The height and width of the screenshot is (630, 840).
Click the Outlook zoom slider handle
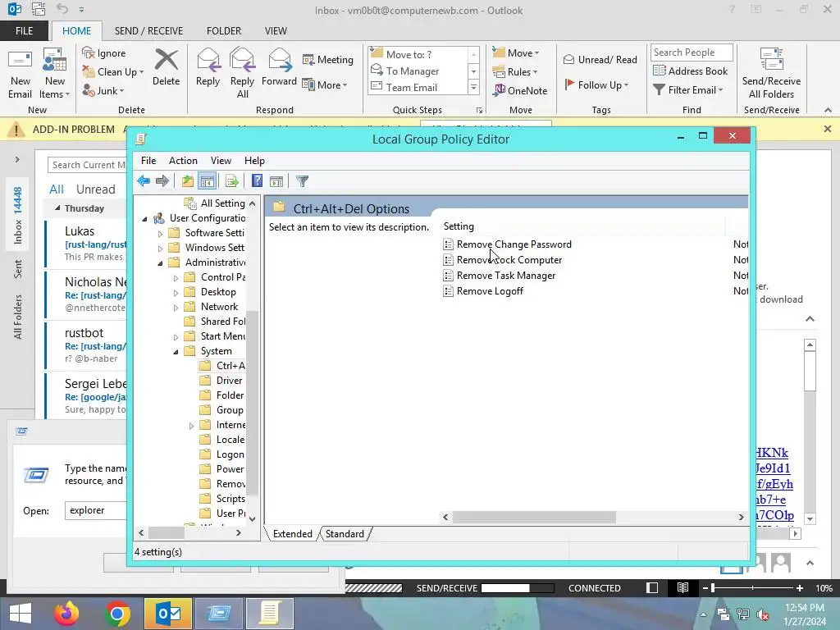click(713, 588)
